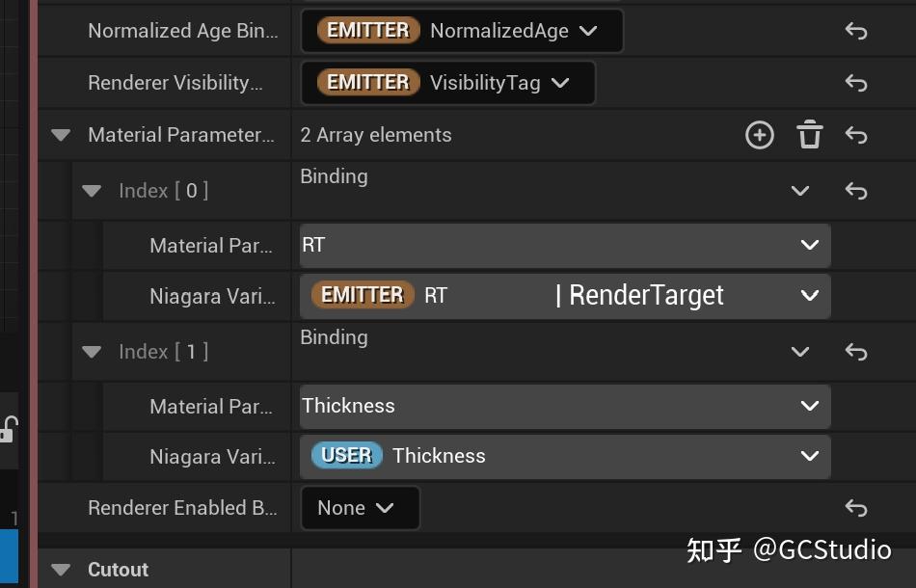Revert the Material Parameters array changes

(855, 135)
